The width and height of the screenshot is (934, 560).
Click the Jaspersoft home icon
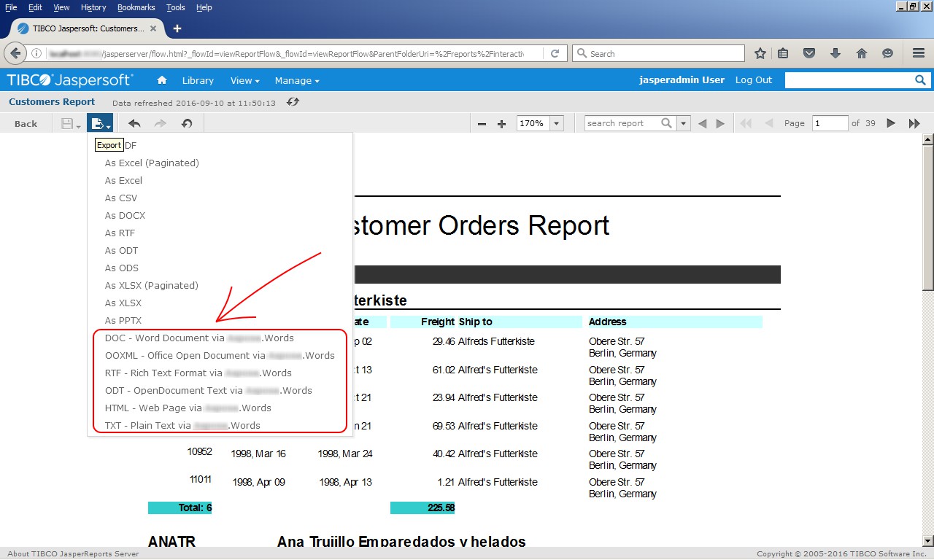coord(162,80)
